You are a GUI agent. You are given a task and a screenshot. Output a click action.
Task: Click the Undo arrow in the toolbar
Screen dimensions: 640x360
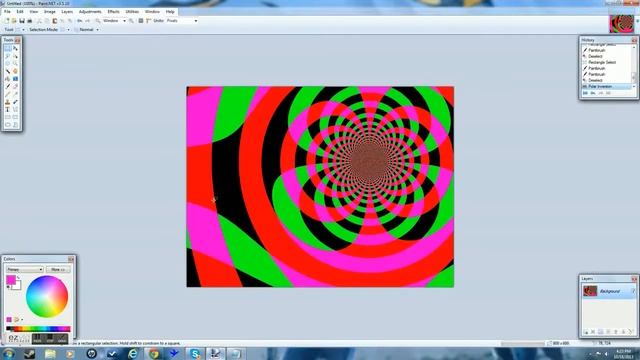tap(80, 20)
